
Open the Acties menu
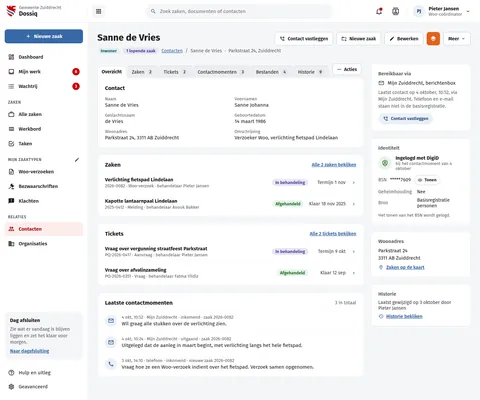[347, 69]
